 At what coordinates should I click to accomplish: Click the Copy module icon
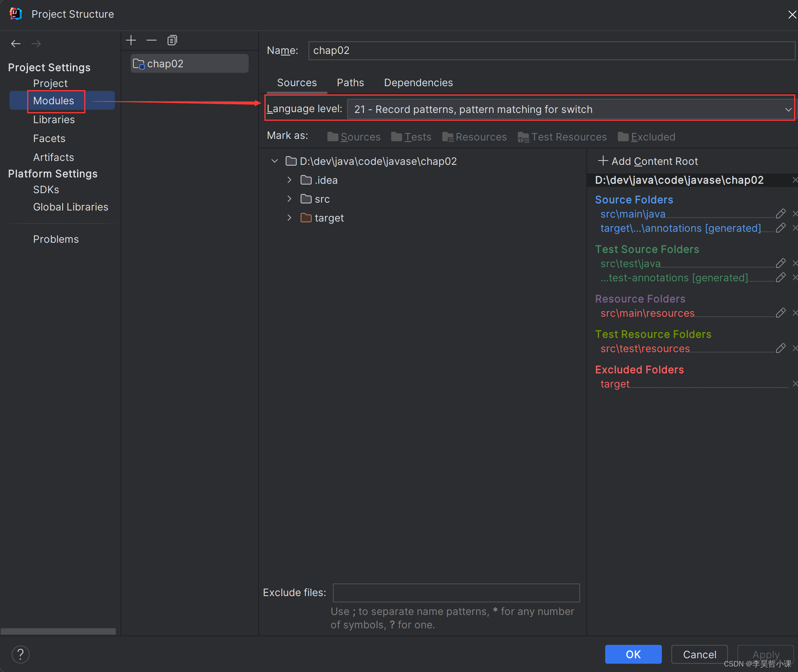click(172, 40)
